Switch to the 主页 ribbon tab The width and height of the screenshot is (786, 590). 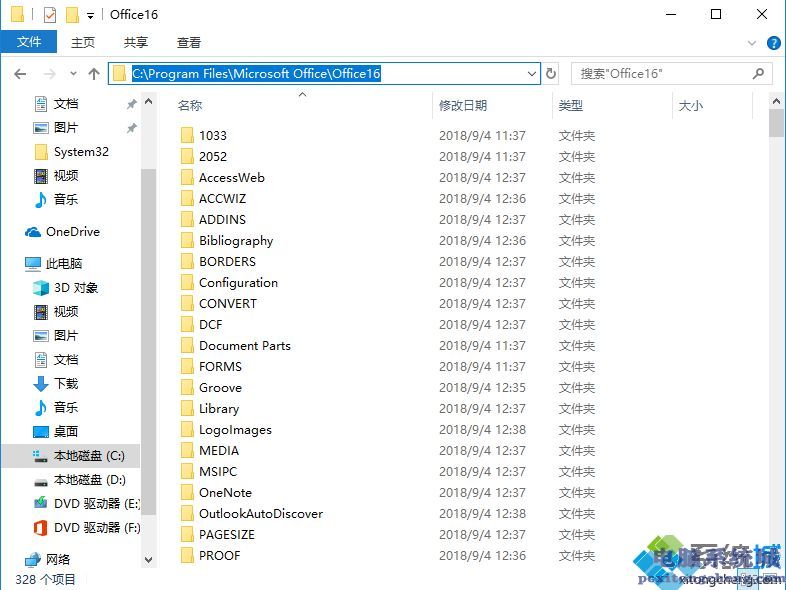click(83, 42)
